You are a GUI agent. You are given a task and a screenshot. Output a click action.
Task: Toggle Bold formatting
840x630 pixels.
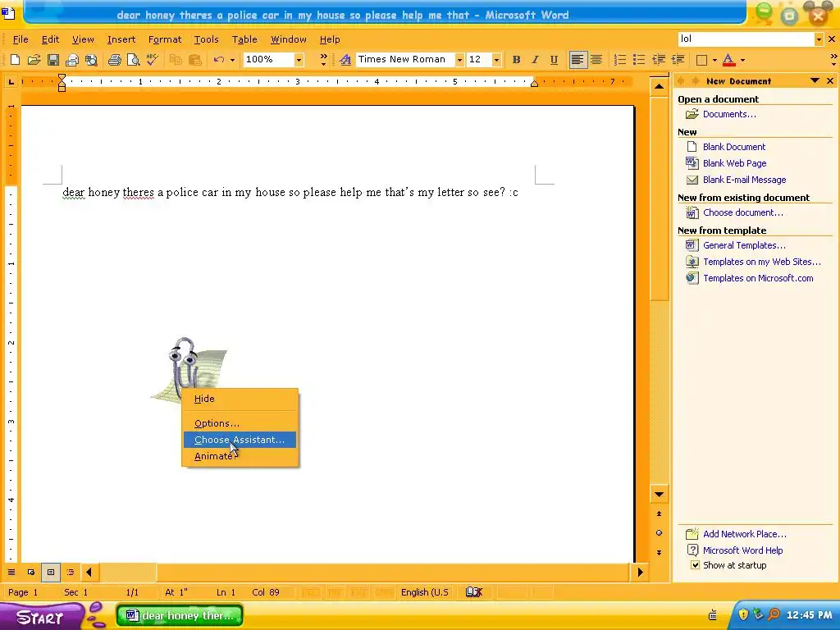tap(517, 59)
